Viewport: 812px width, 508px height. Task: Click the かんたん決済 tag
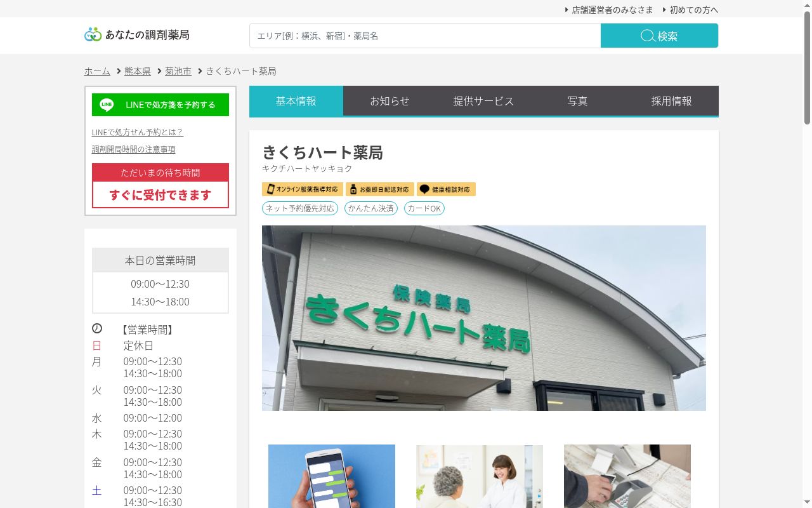click(371, 208)
